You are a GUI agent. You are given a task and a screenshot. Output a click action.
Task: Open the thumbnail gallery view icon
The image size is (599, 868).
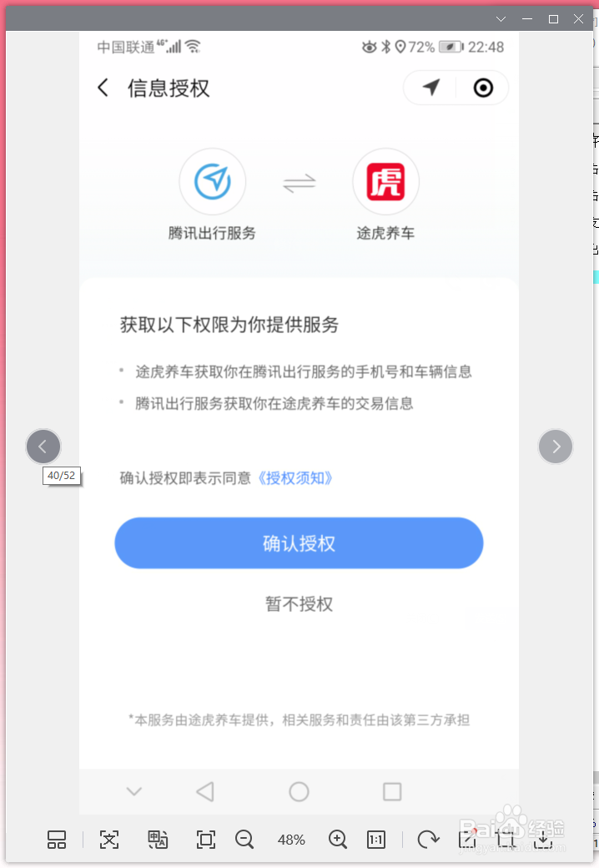pos(57,840)
